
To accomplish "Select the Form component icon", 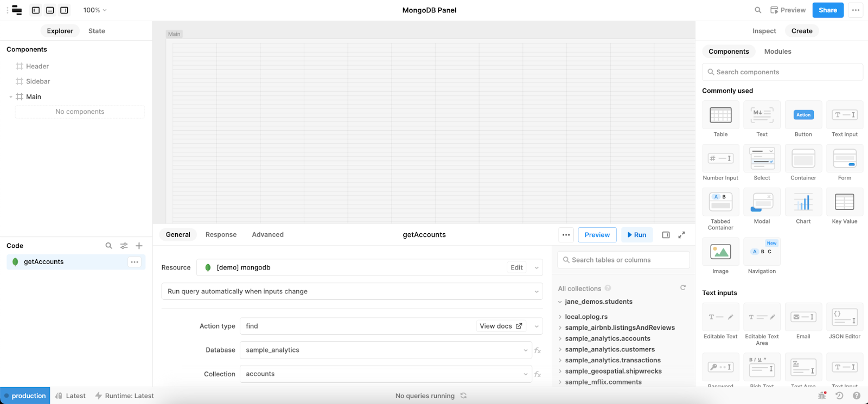I will point(845,158).
